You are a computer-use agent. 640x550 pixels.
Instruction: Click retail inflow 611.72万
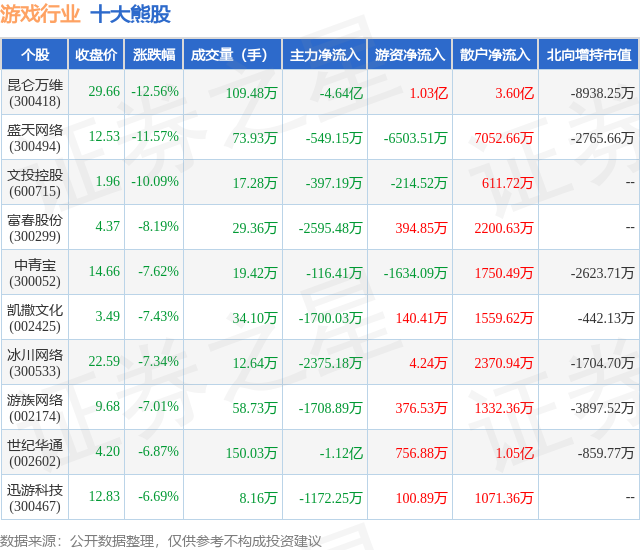(x=508, y=183)
